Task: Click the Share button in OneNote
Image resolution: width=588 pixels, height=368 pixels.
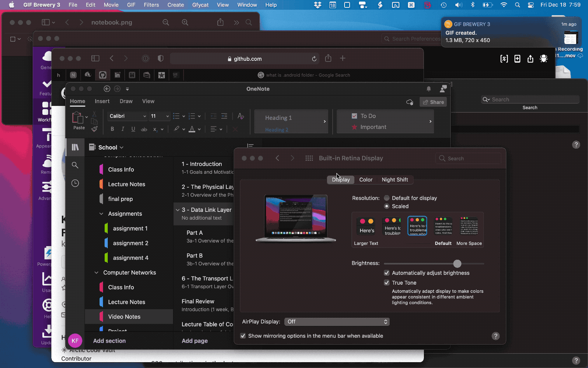Action: point(433,102)
